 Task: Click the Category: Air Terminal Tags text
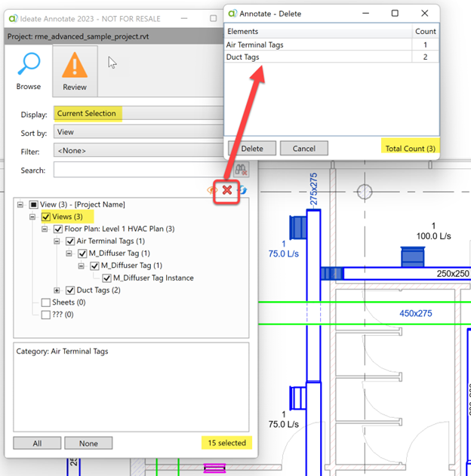62,352
